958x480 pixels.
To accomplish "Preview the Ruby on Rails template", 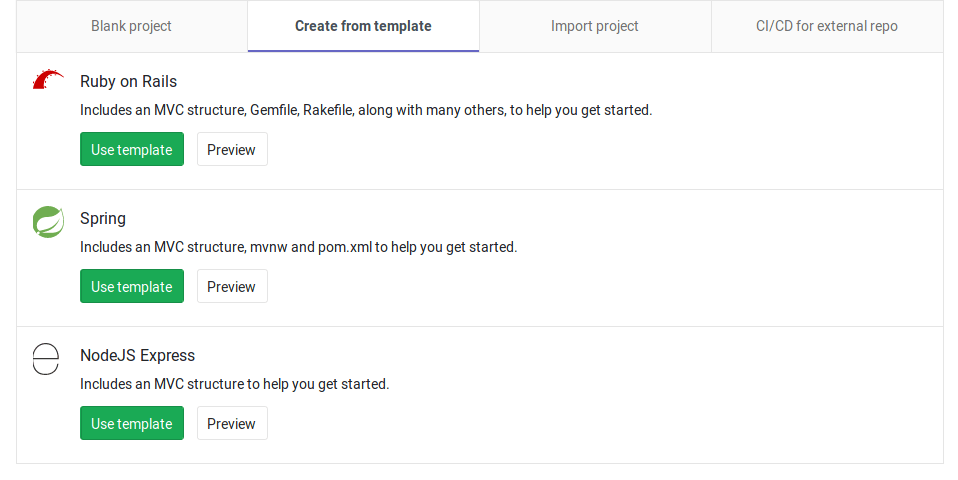I will click(x=231, y=150).
